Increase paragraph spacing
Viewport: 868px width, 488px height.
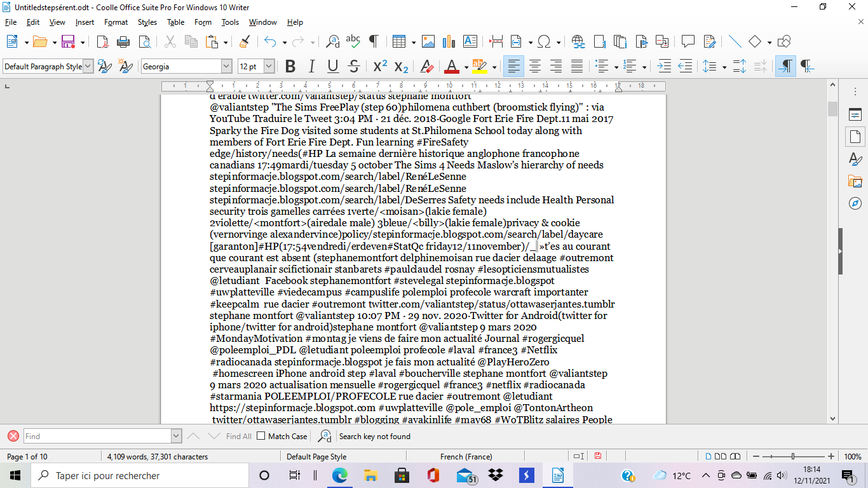tap(740, 66)
